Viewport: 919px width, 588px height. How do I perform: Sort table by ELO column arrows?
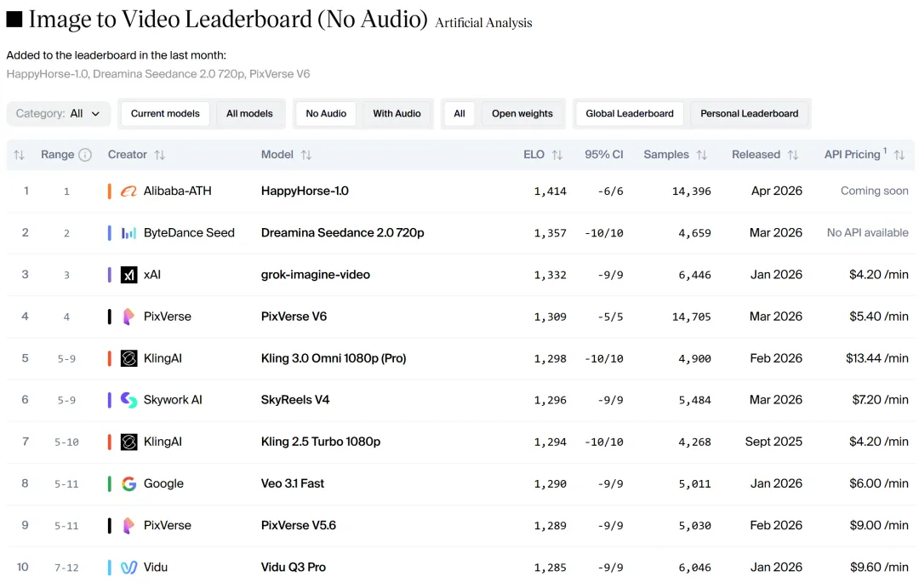[x=557, y=155]
